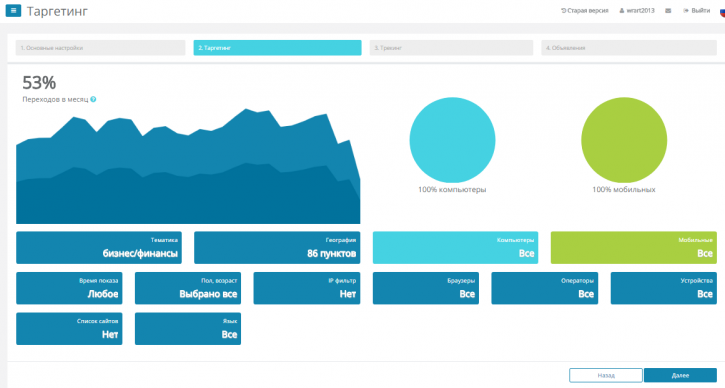Click the Russian flag language icon
This screenshot has height=388, width=725.
click(x=722, y=11)
